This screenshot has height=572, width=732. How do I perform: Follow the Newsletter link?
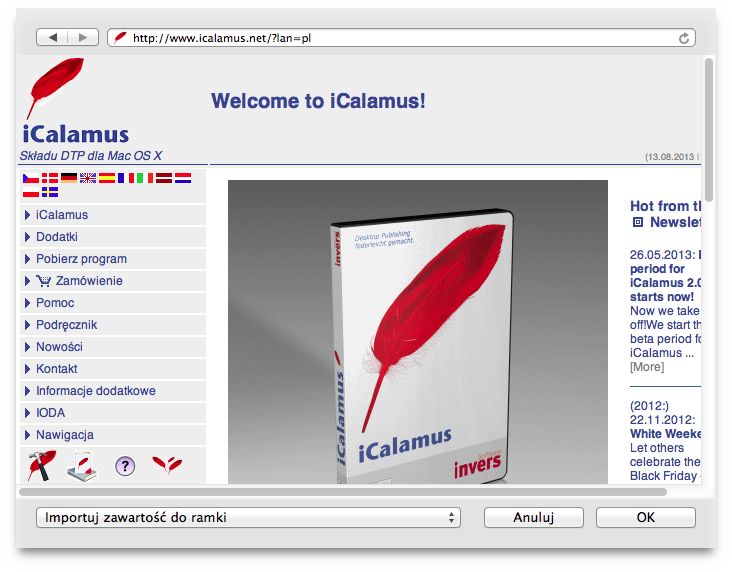(x=676, y=222)
